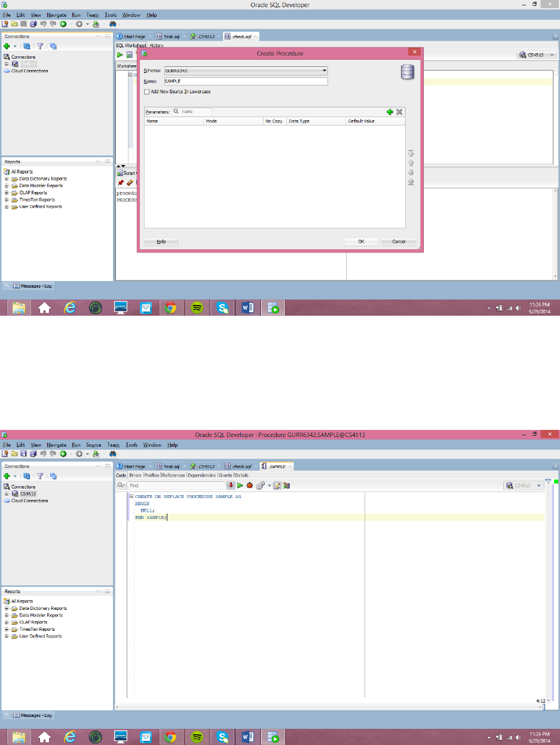Screen dimensions: 560x745
Task: Open Chrome from taskbar under SAMPLE procedure window
Action: pos(171,736)
